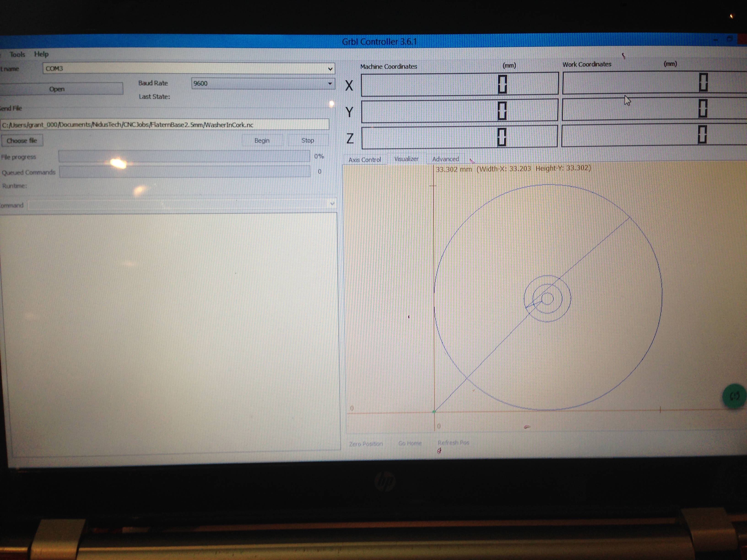747x560 pixels.
Task: Click the Grbl Controller 3.6.1 title bar
Action: [380, 41]
